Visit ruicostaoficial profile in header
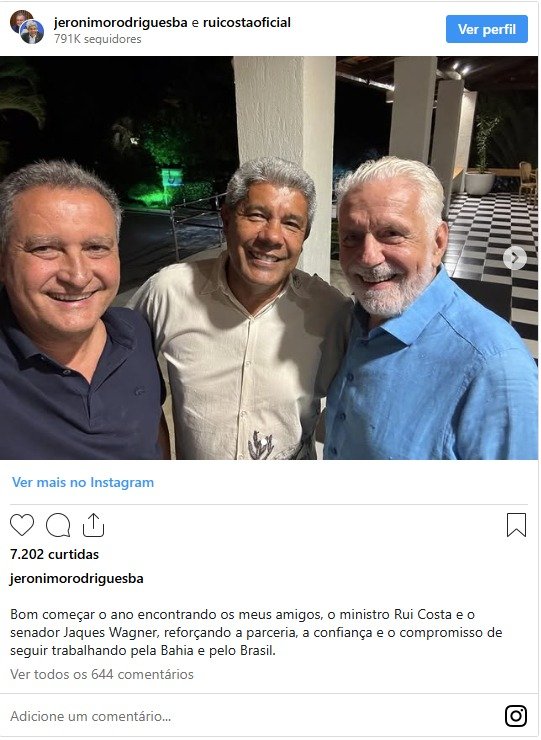Viewport: 541px width, 740px height. pos(247,22)
